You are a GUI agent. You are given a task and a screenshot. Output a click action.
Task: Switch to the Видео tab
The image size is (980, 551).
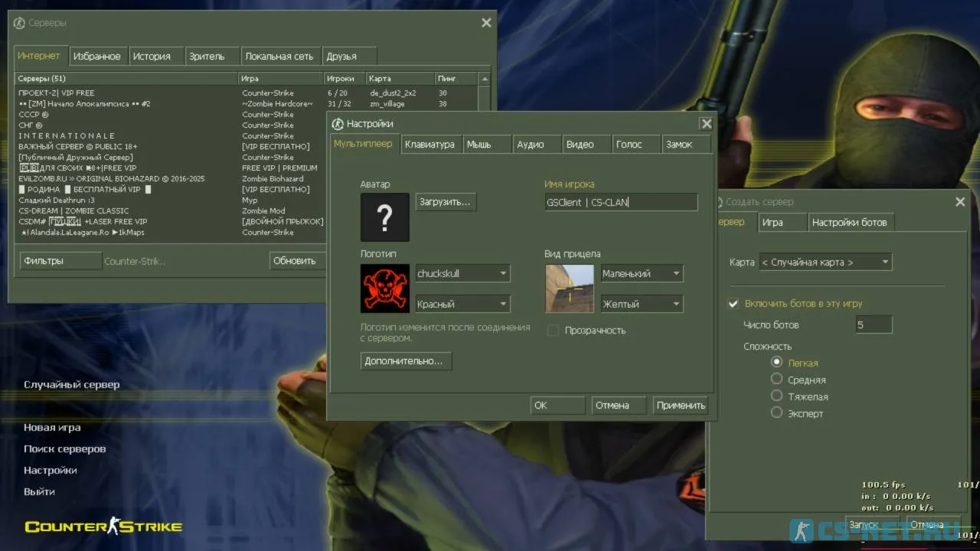coord(586,144)
